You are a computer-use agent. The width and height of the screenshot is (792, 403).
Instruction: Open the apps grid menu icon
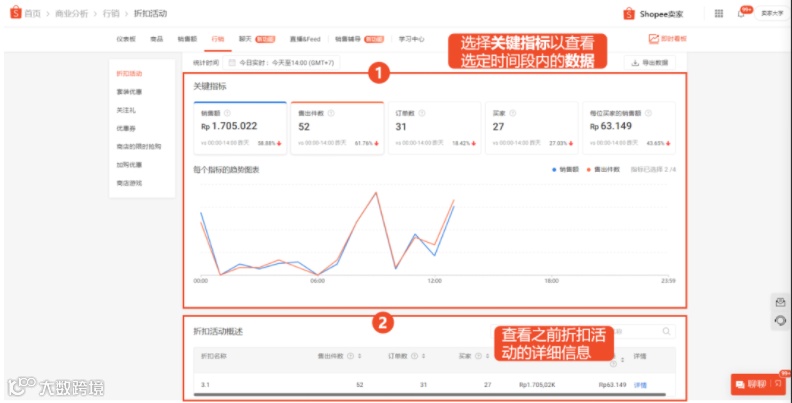(x=718, y=14)
